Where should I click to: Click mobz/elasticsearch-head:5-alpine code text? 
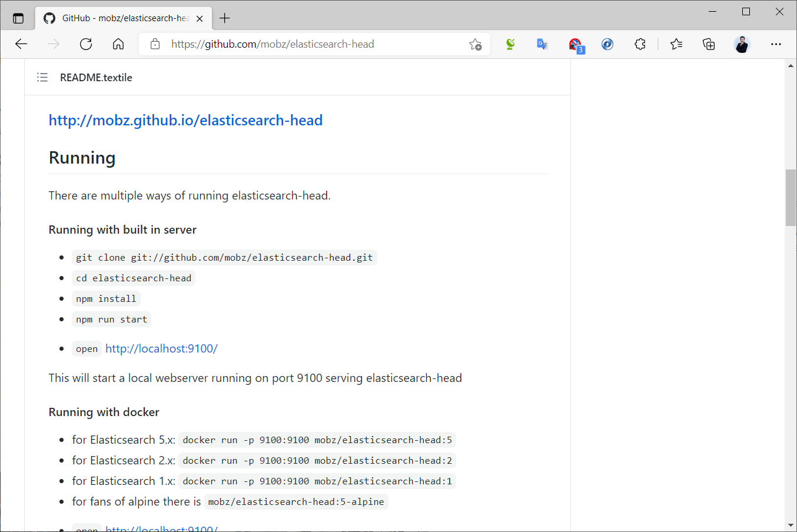(x=296, y=502)
